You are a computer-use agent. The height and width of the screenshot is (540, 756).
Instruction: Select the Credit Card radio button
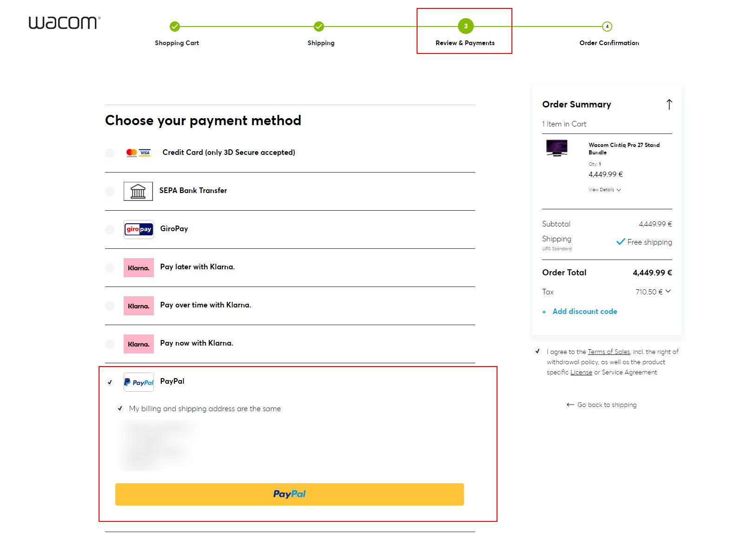110,153
